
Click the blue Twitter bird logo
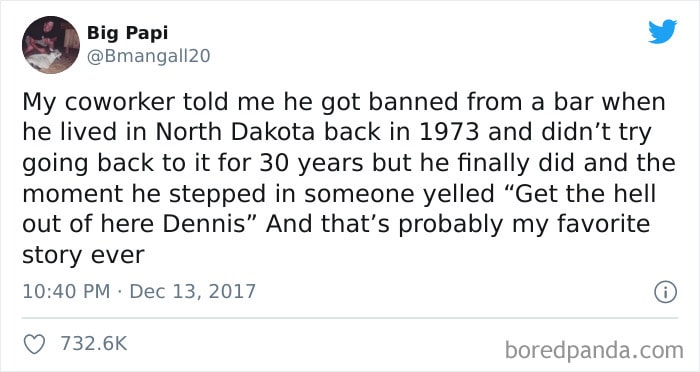coord(662,31)
